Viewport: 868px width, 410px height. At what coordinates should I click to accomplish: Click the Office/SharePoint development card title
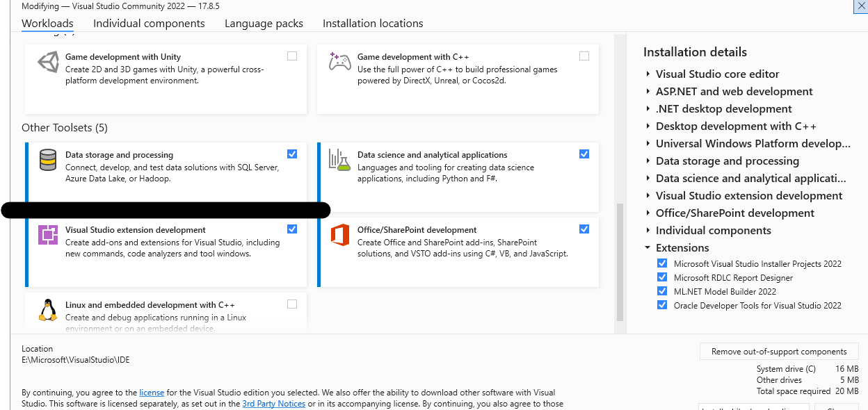417,230
